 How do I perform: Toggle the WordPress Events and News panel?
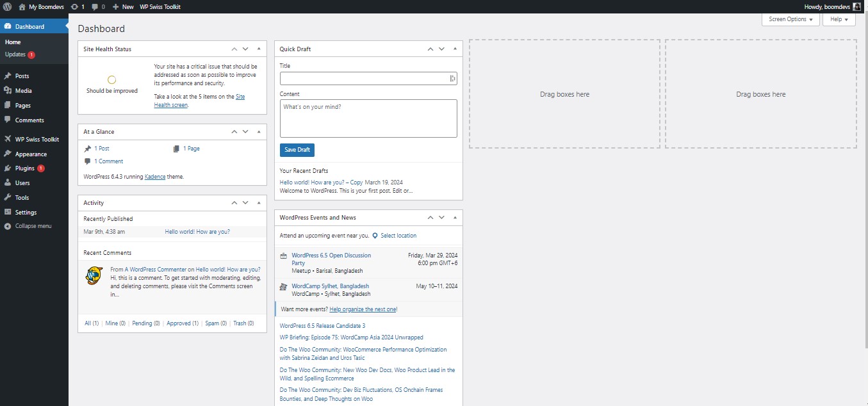click(455, 217)
